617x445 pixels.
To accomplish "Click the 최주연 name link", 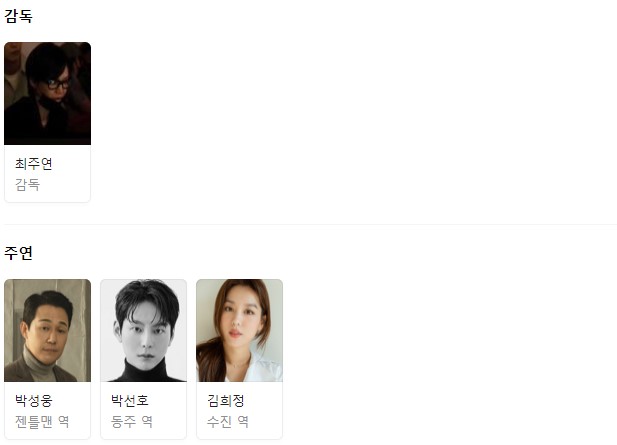I will tap(33, 164).
